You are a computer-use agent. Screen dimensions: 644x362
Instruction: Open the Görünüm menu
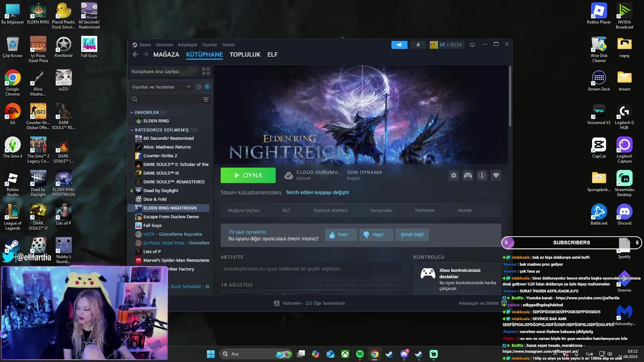click(x=165, y=45)
